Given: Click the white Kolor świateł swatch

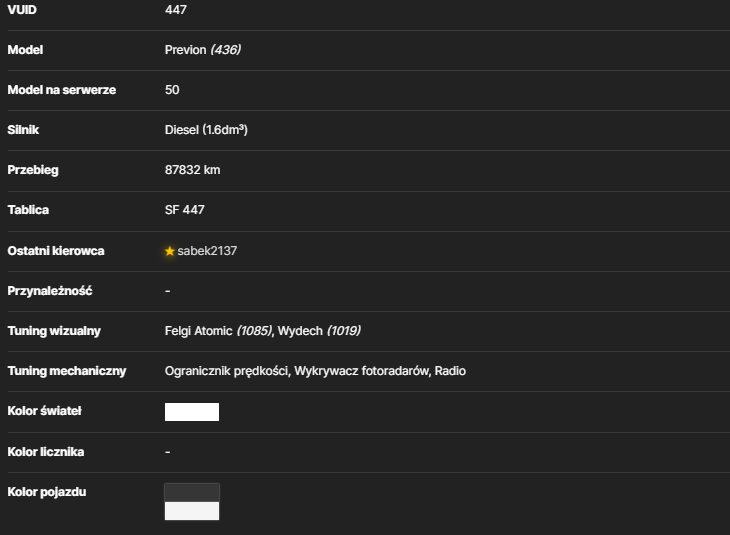Looking at the screenshot, I should pyautogui.click(x=192, y=412).
